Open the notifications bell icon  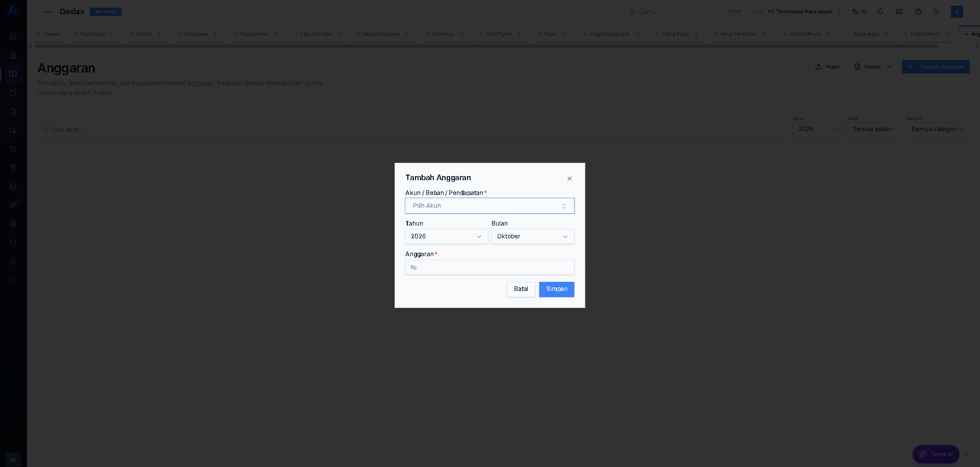880,12
